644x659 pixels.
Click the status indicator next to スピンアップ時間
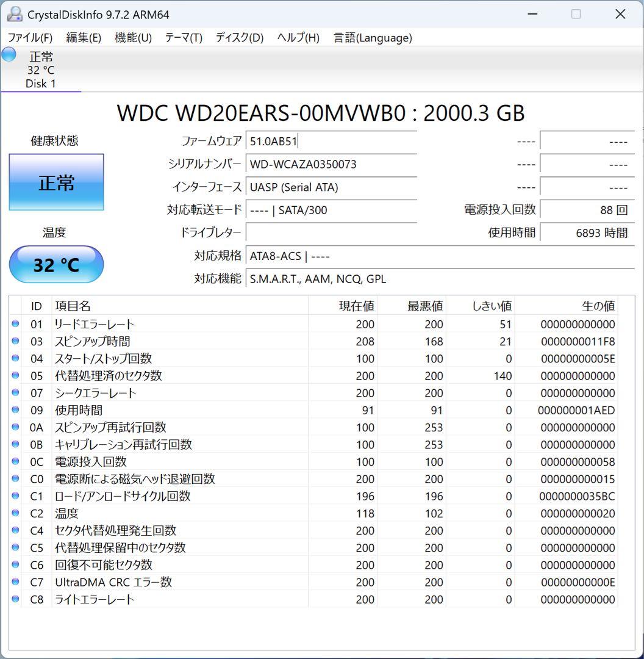click(15, 341)
